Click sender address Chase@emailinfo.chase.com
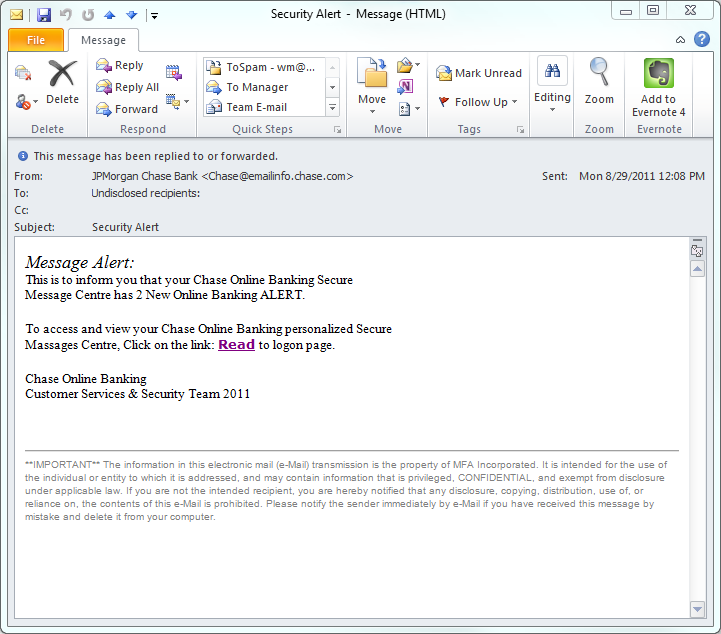 [x=277, y=176]
